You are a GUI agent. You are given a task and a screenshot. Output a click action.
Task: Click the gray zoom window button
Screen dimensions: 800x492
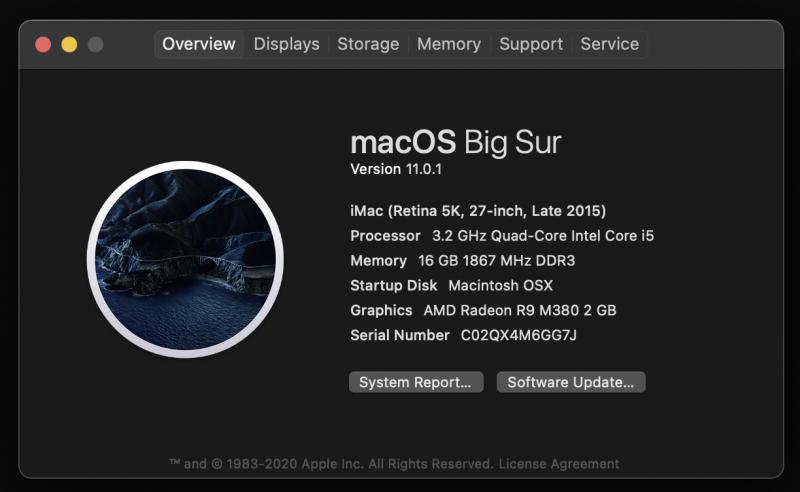[x=95, y=44]
